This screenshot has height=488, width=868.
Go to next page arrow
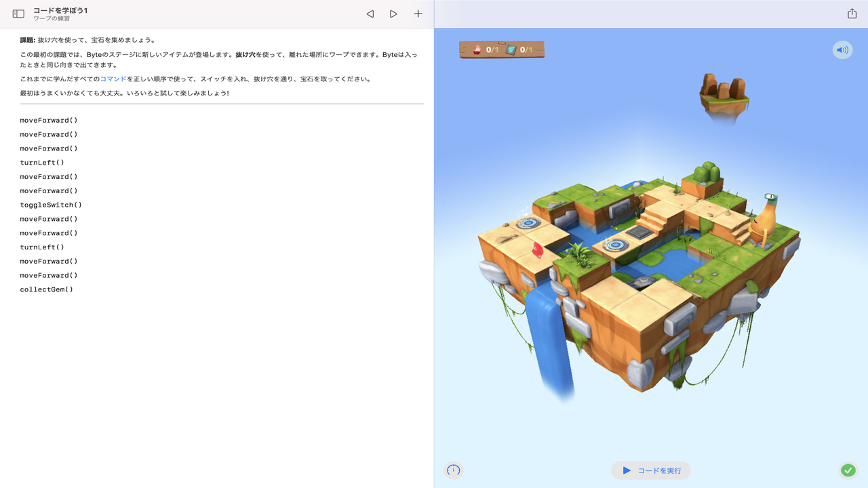[393, 14]
